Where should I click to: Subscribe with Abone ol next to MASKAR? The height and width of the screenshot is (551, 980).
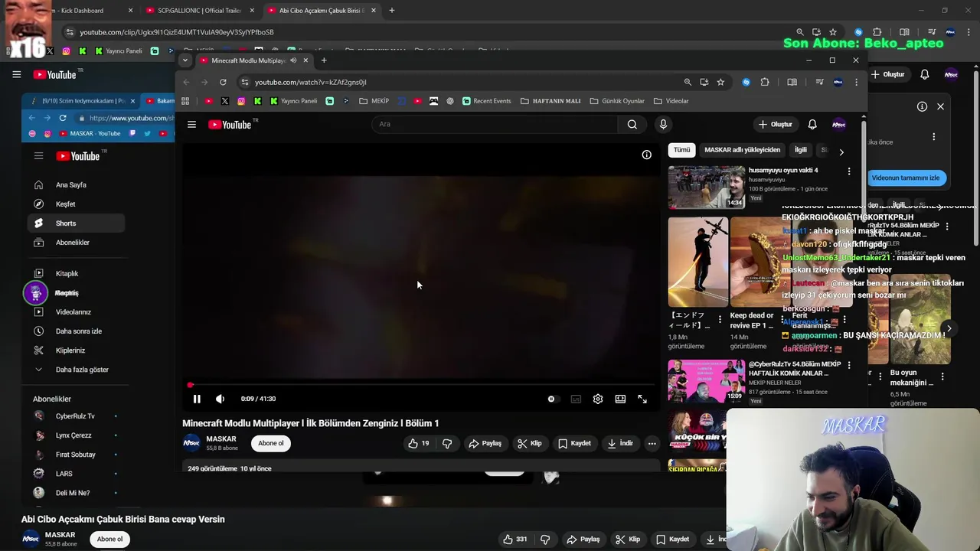(x=270, y=443)
